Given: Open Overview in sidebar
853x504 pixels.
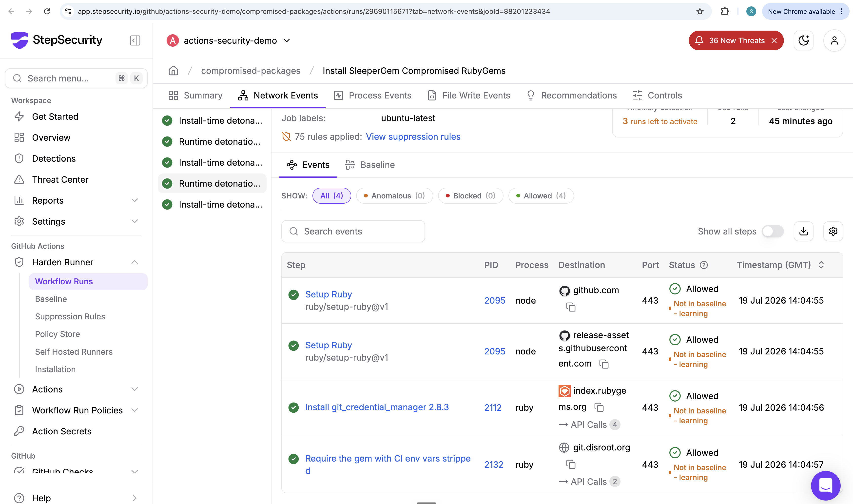Looking at the screenshot, I should [51, 137].
